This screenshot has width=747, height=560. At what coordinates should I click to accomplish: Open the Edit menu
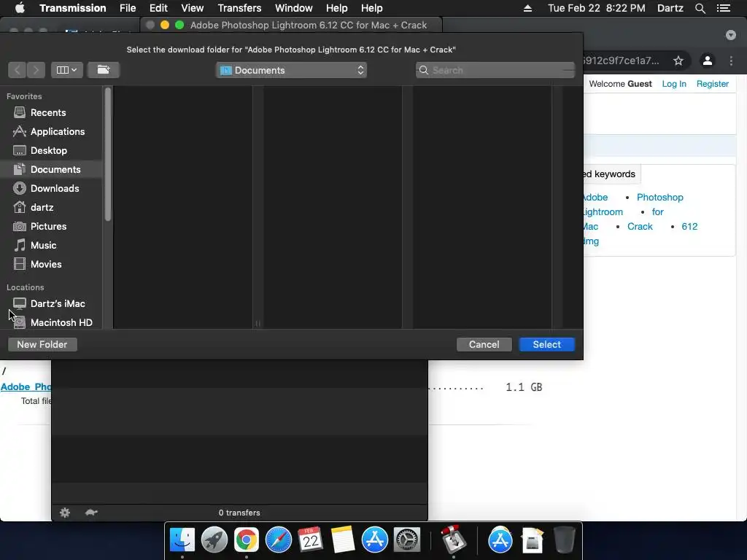point(158,8)
